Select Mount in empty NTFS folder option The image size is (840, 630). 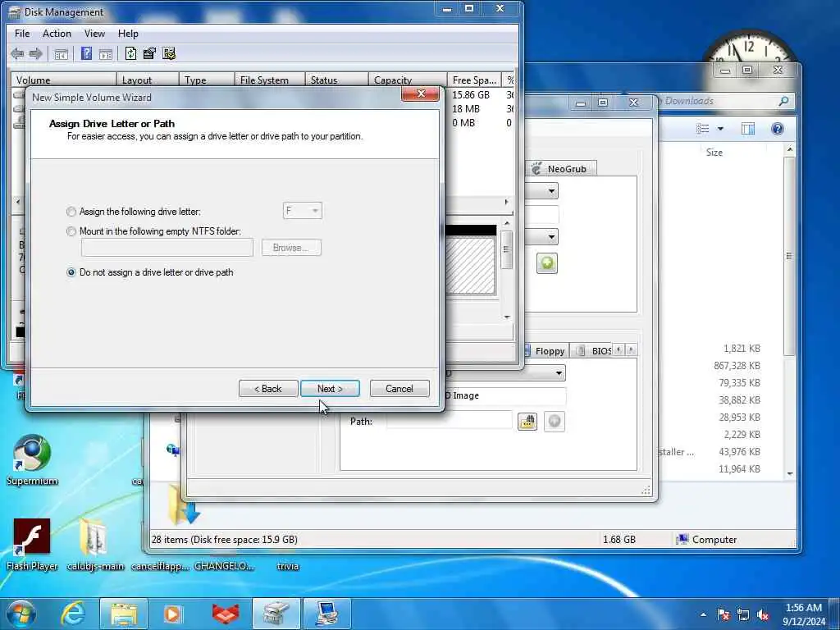coord(71,231)
